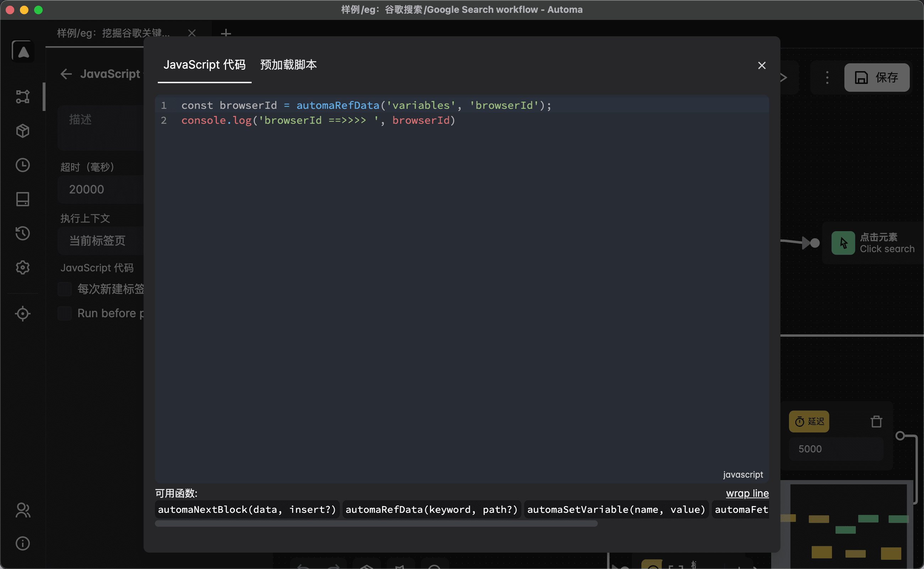Image resolution: width=924 pixels, height=569 pixels.
Task: Open the about info icon
Action: tap(22, 543)
